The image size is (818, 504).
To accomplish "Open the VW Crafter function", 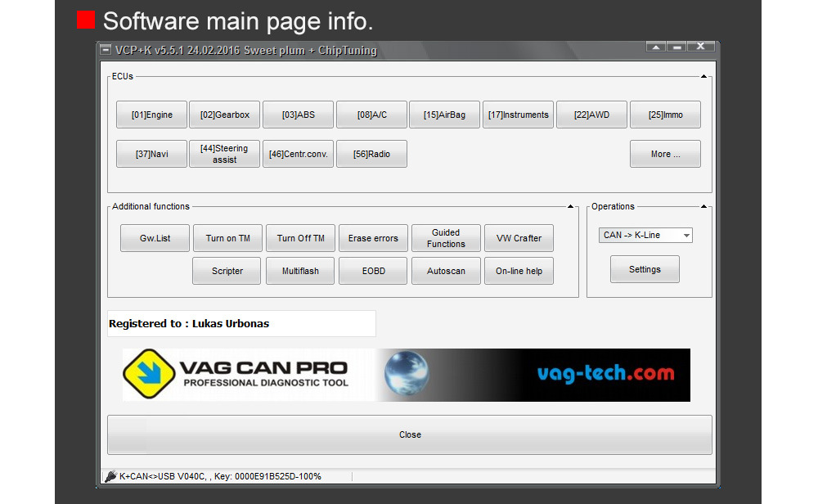I will click(519, 238).
